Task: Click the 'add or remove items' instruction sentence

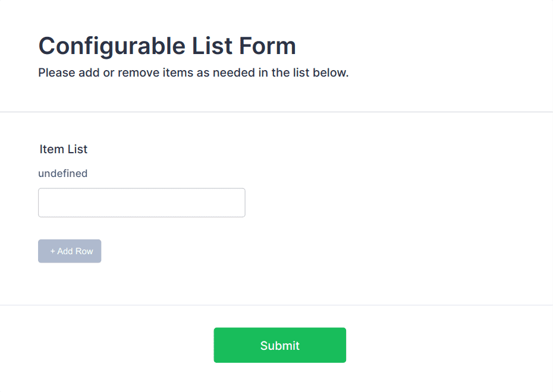Action: click(193, 73)
